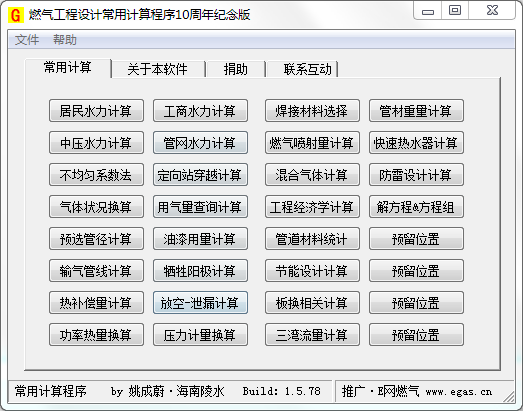Screen dimensions: 523x411
Task: Launch 牺牲阳极计算
Action: pyautogui.click(x=200, y=271)
